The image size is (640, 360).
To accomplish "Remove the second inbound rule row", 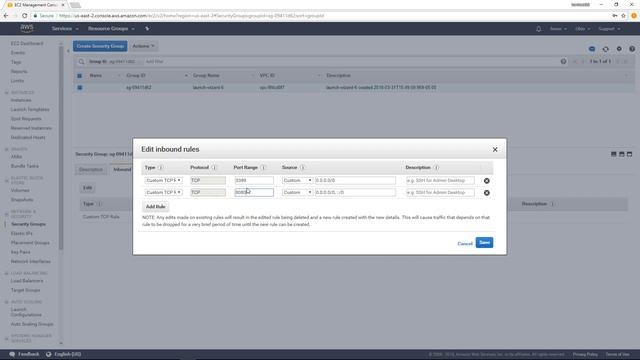I will [487, 193].
